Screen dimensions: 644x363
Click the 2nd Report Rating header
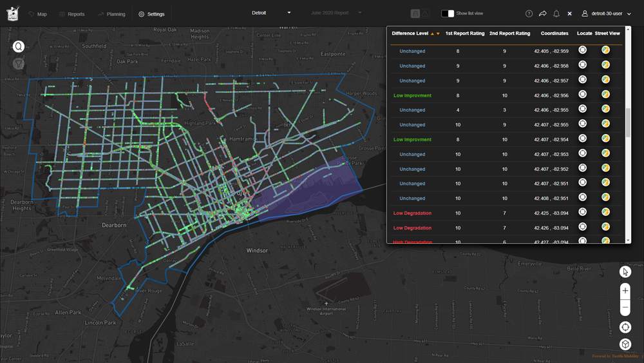pyautogui.click(x=509, y=34)
